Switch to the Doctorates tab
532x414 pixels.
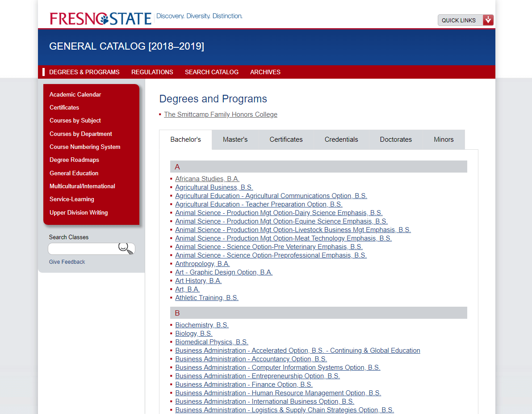click(x=396, y=139)
